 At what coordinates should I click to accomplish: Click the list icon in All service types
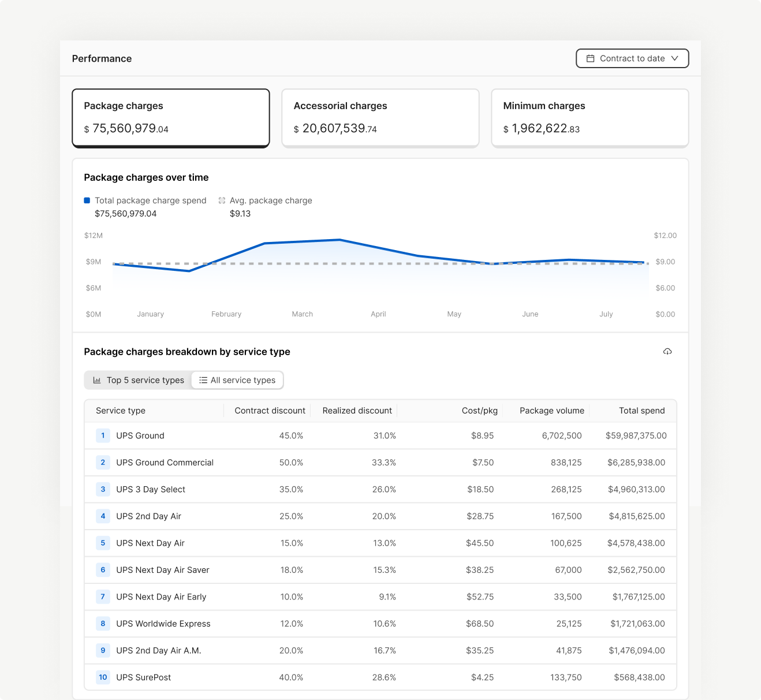pos(203,380)
